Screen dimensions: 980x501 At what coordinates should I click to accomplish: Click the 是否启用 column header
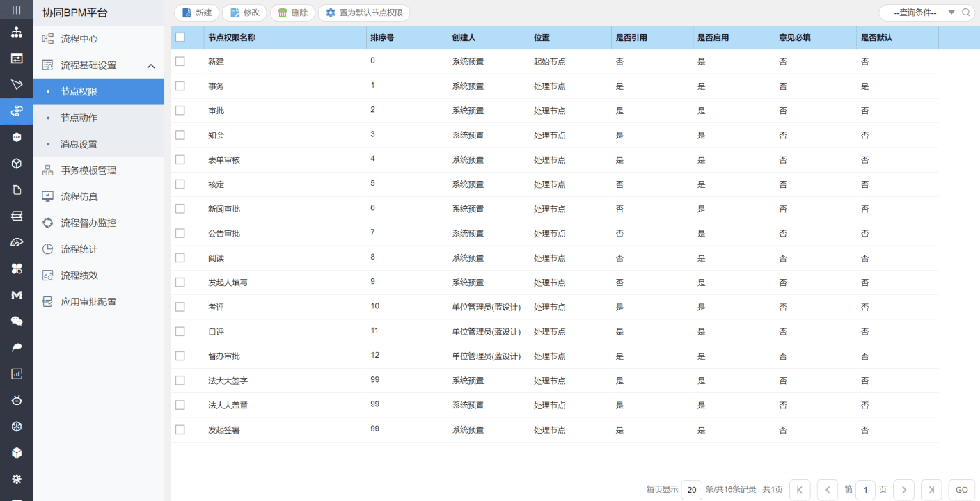(713, 38)
